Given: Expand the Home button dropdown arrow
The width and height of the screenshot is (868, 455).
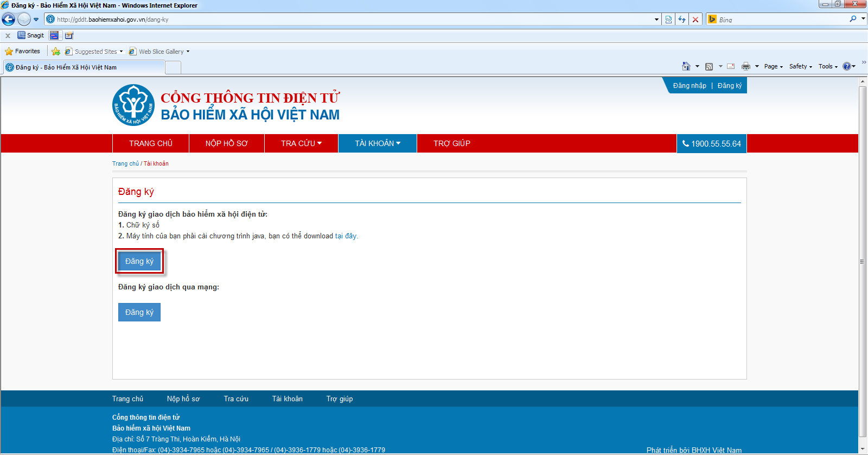Looking at the screenshot, I should point(697,66).
